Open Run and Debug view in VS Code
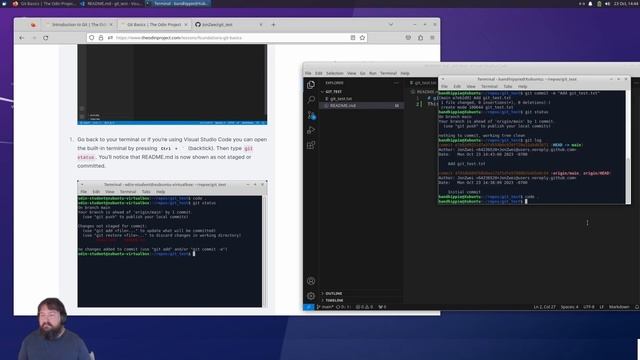Viewport: 640px width, 360px height. (x=311, y=130)
